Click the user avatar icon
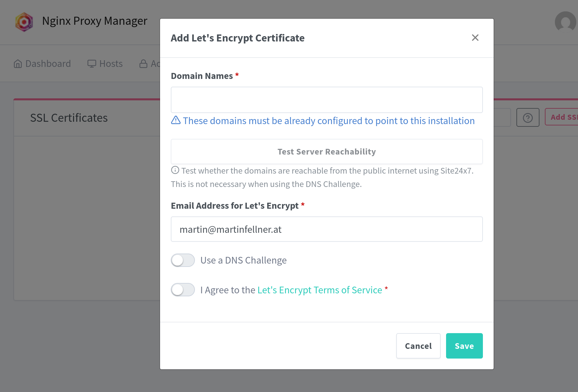 coord(565,22)
